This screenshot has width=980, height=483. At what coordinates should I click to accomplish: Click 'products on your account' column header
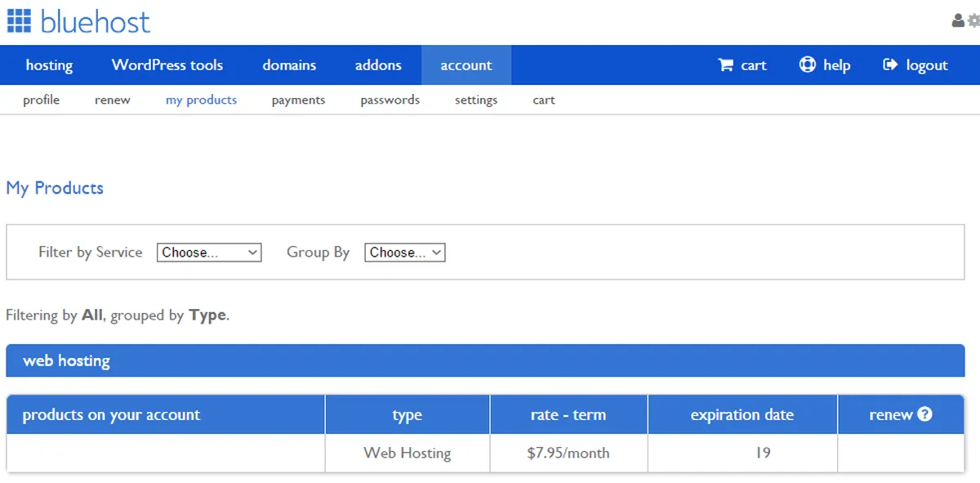coord(166,414)
